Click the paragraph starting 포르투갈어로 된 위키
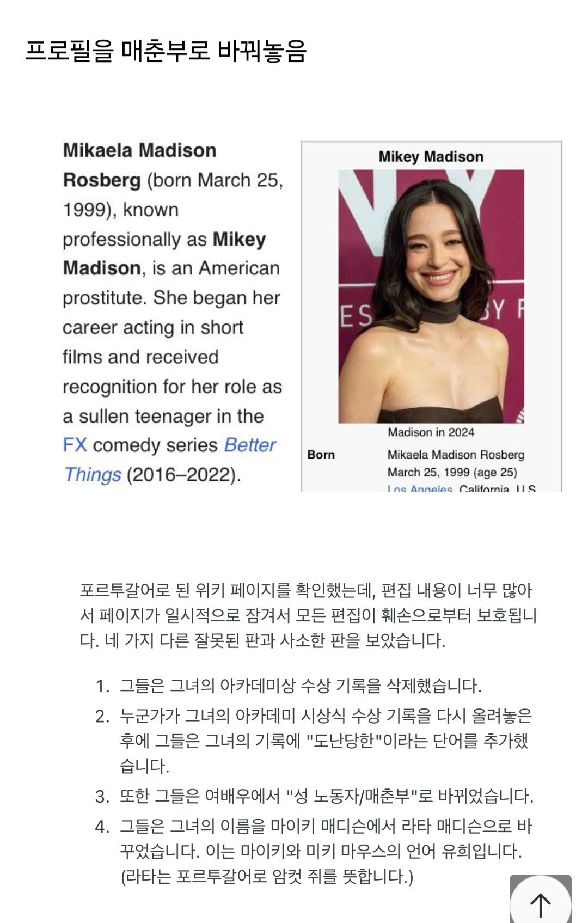 [308, 615]
